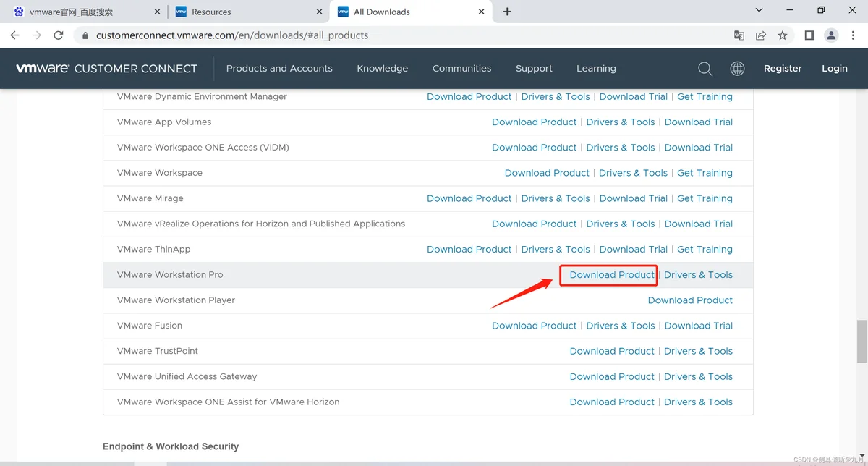This screenshot has height=466, width=868.
Task: Open the translate page icon
Action: pos(739,35)
